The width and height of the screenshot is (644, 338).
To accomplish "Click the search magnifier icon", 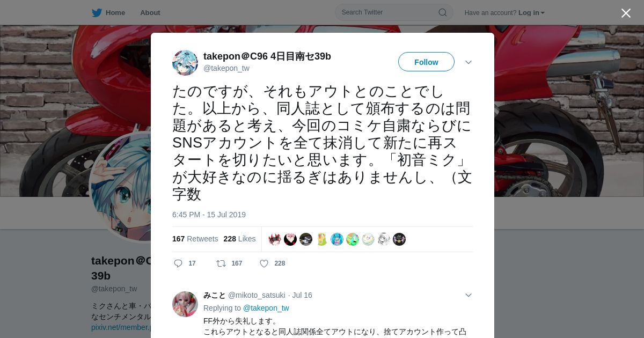I will pyautogui.click(x=443, y=12).
